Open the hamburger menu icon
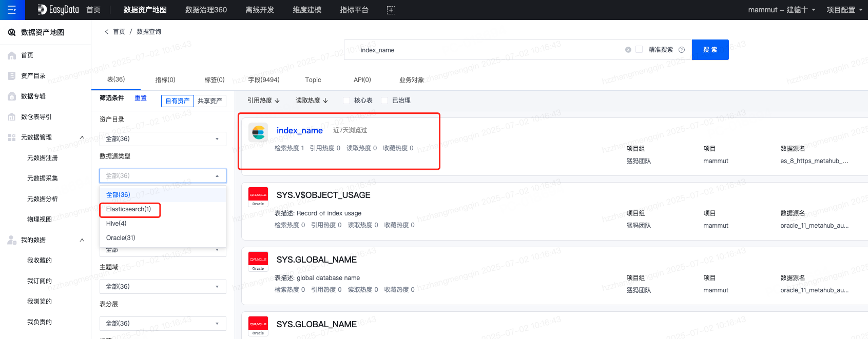This screenshot has width=868, height=339. pos(12,10)
